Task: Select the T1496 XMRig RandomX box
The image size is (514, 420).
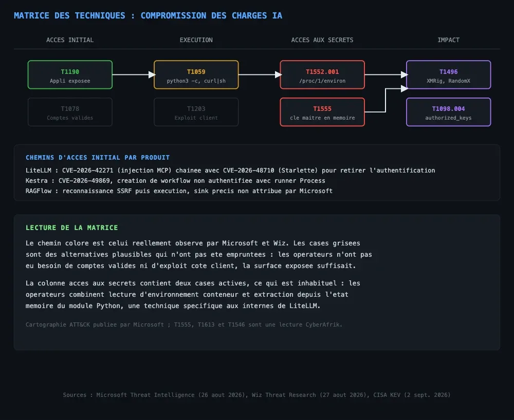Action: point(448,74)
